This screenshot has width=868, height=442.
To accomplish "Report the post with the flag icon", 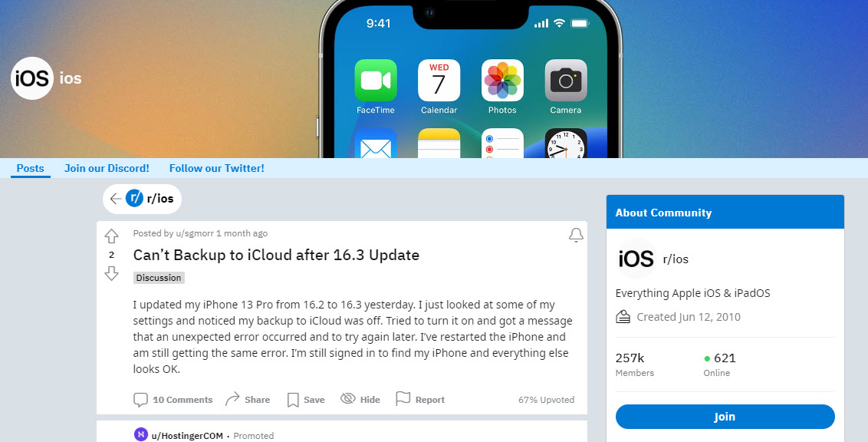I will coord(420,399).
